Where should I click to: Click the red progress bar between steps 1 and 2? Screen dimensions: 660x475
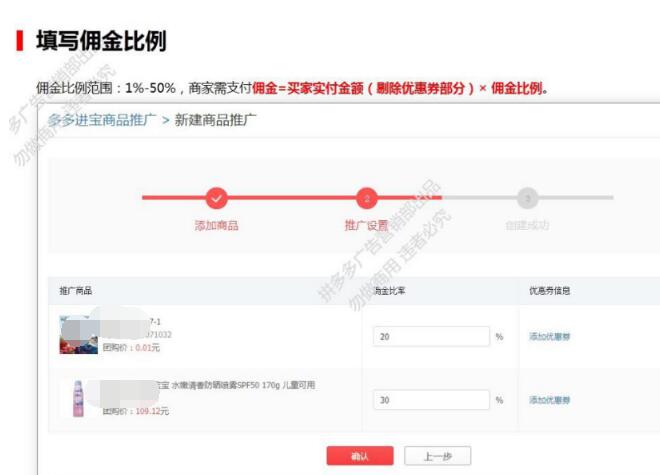coord(292,198)
